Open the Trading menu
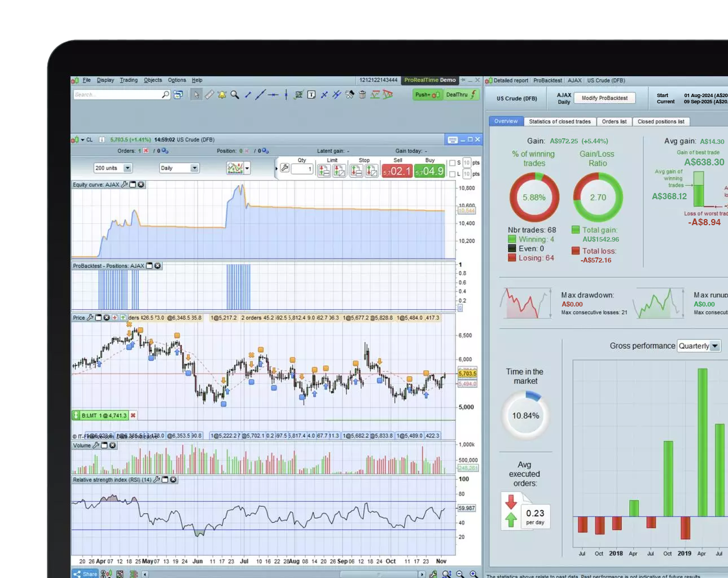Image resolution: width=728 pixels, height=578 pixels. 129,80
